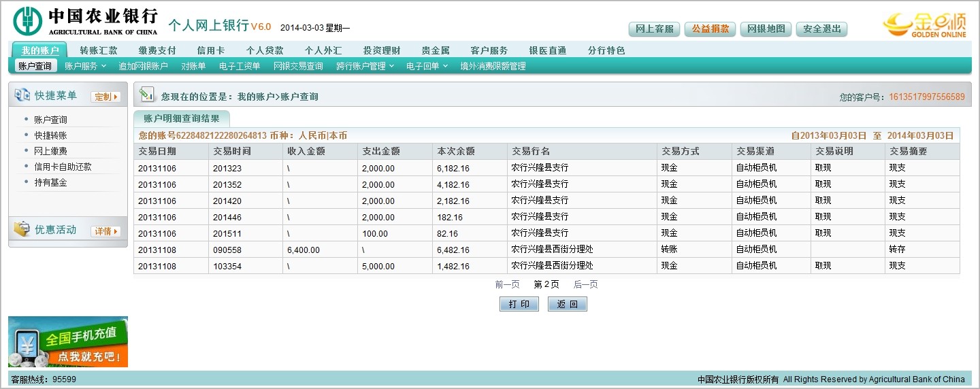Expand the 跨行账户管理 dropdown menu

pyautogui.click(x=365, y=66)
